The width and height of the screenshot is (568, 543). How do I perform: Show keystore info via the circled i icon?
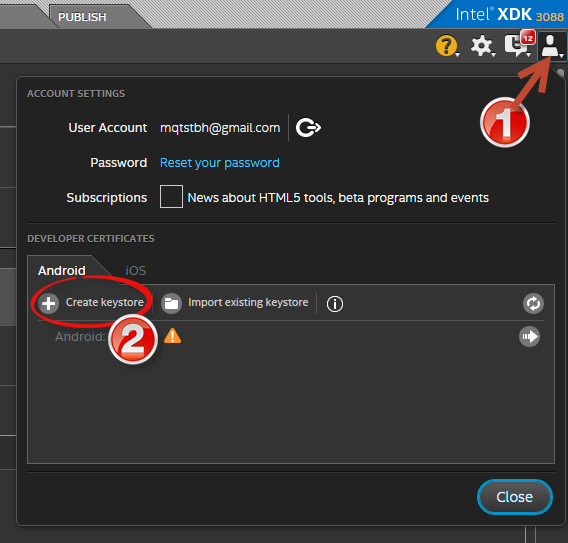point(335,304)
